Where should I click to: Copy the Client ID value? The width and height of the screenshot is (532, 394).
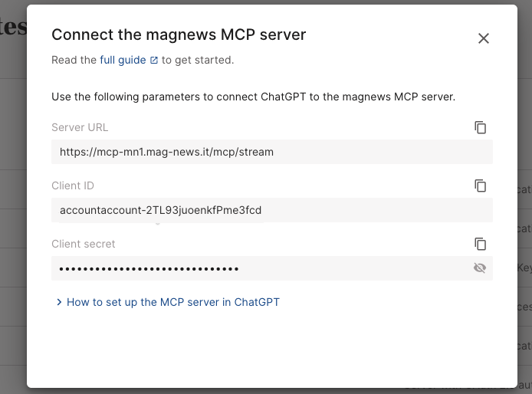coord(481,186)
